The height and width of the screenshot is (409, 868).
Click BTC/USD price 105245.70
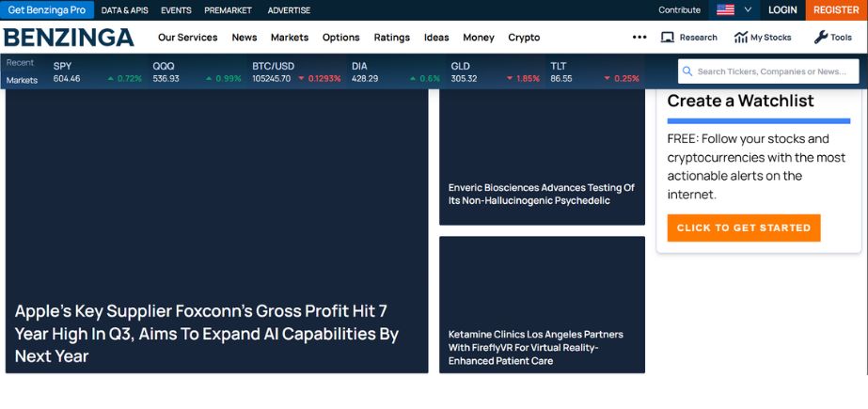click(x=271, y=79)
